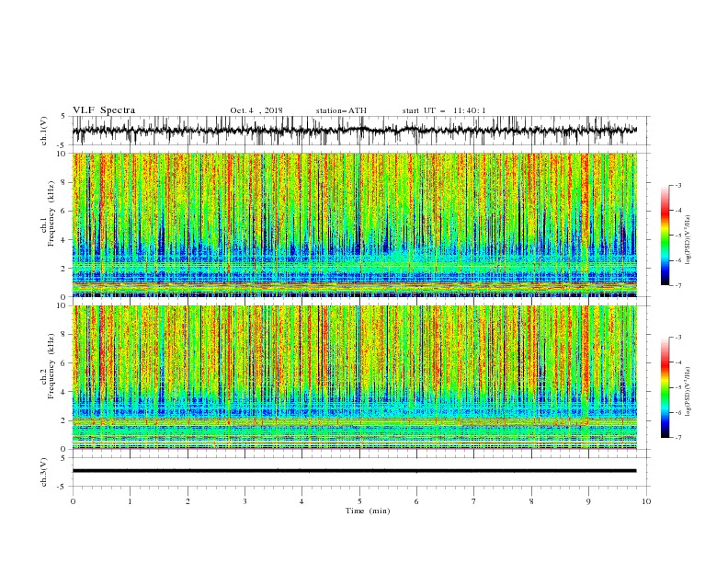Viewport: 728px width, 563px height.
Task: Click the ch.1 frequency axis "4" tick label
Action: (64, 240)
